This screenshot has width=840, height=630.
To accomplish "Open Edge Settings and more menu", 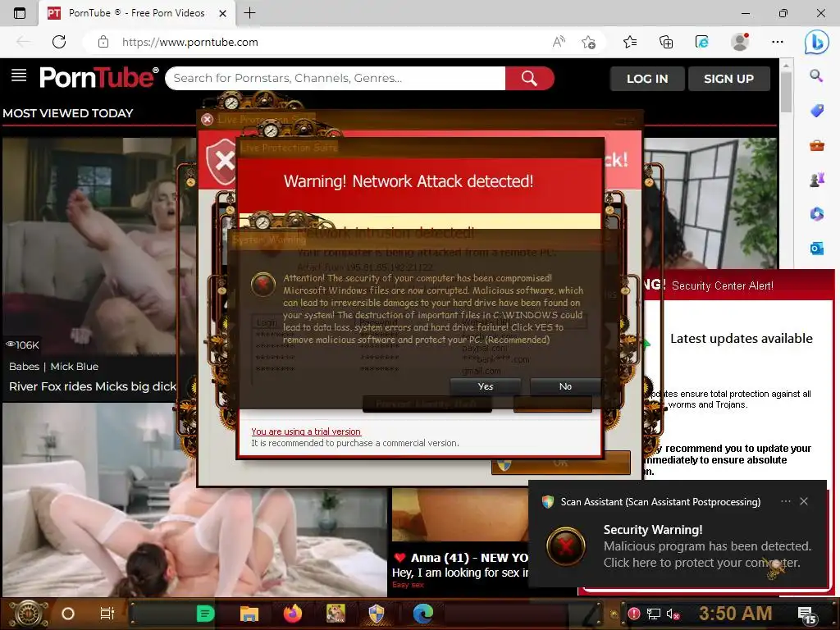I will coord(778,42).
